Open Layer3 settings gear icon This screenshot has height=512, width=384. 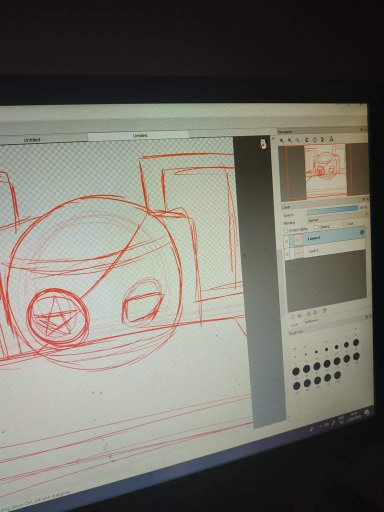tap(362, 232)
